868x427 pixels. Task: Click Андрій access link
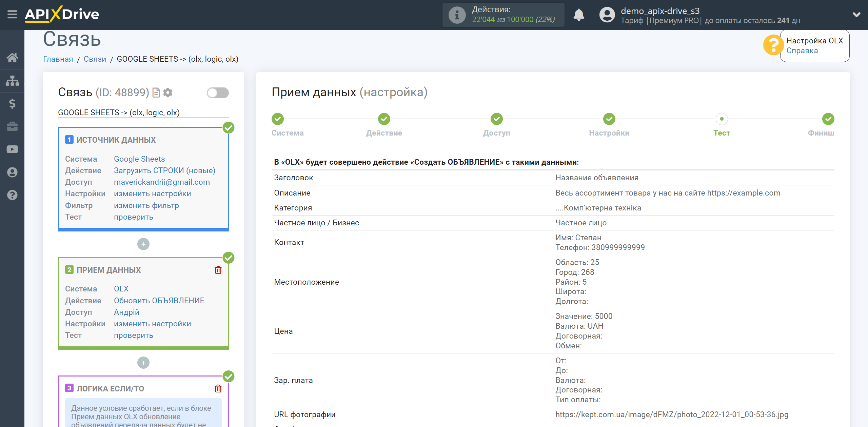click(126, 312)
